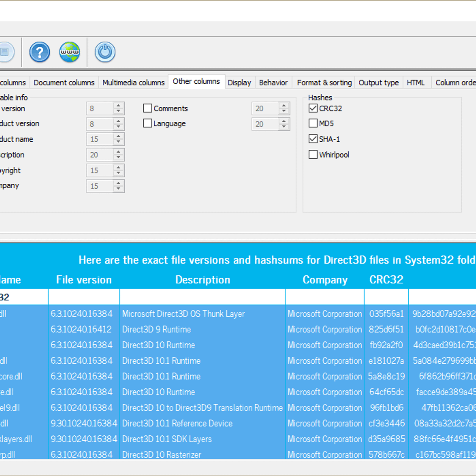Screen dimensions: 476x476
Task: Open the Help question mark icon
Action: pos(40,52)
